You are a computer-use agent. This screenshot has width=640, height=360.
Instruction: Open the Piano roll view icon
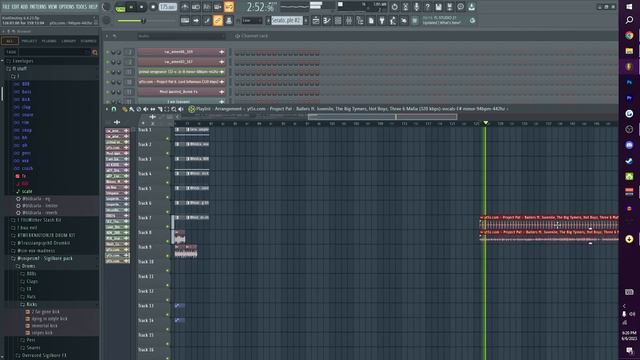(327, 20)
